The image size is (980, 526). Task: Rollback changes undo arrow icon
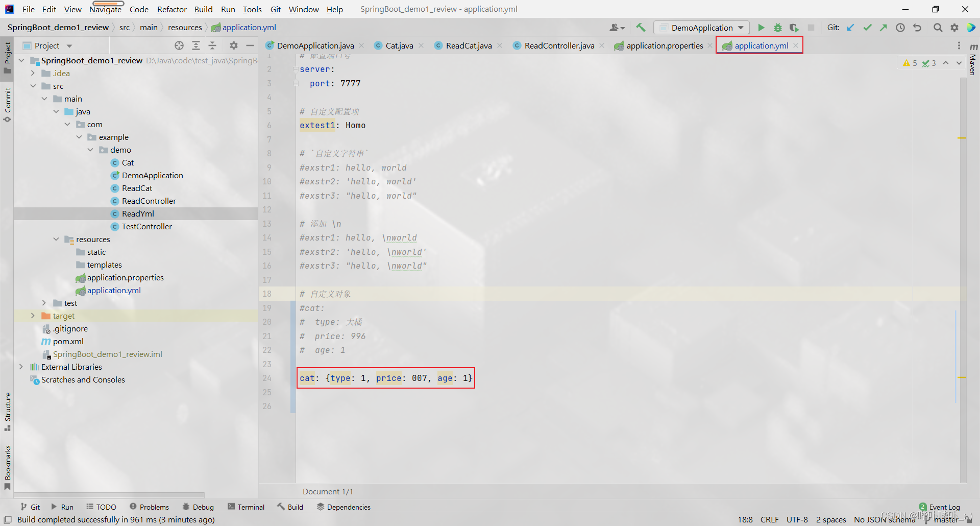[x=917, y=28]
